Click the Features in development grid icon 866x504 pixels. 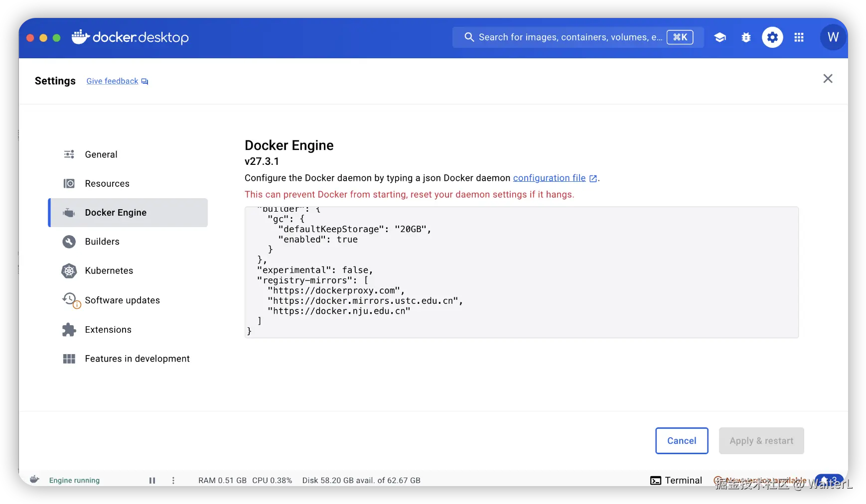tap(69, 359)
